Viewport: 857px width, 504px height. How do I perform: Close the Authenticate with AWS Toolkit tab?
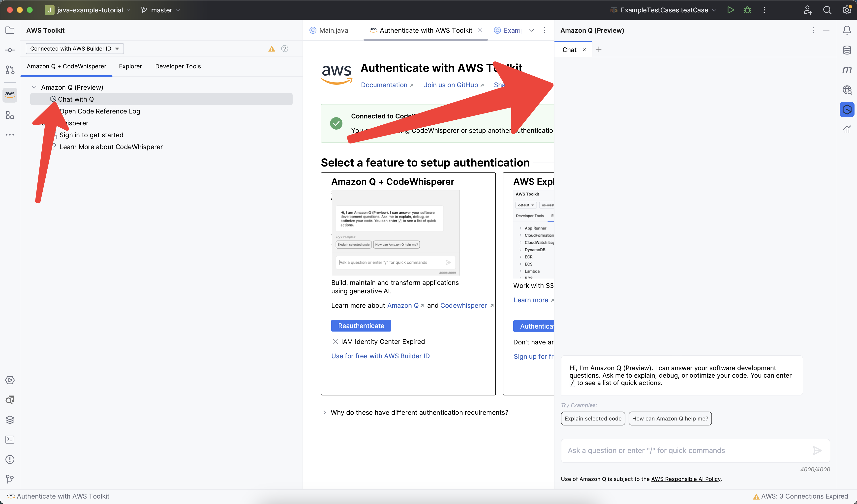[x=480, y=30]
